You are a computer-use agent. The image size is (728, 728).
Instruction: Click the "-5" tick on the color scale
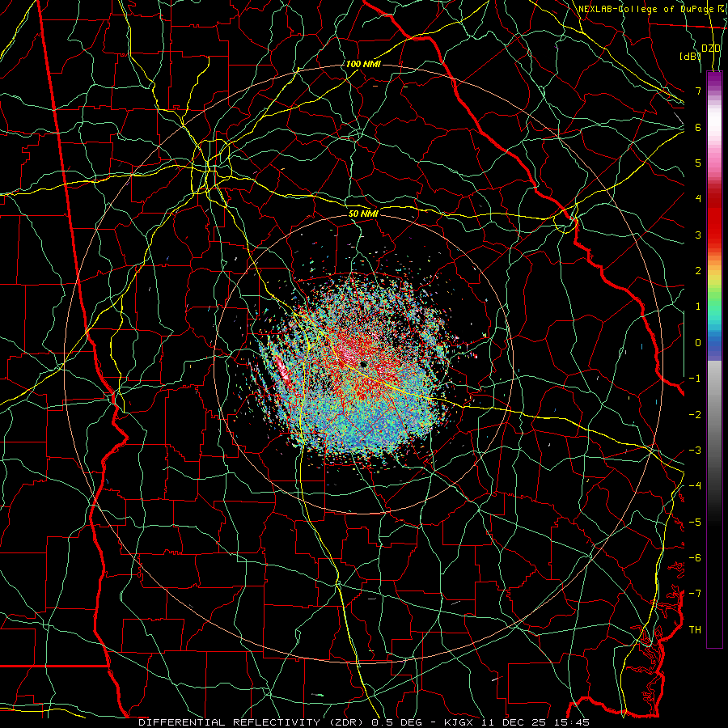(695, 522)
